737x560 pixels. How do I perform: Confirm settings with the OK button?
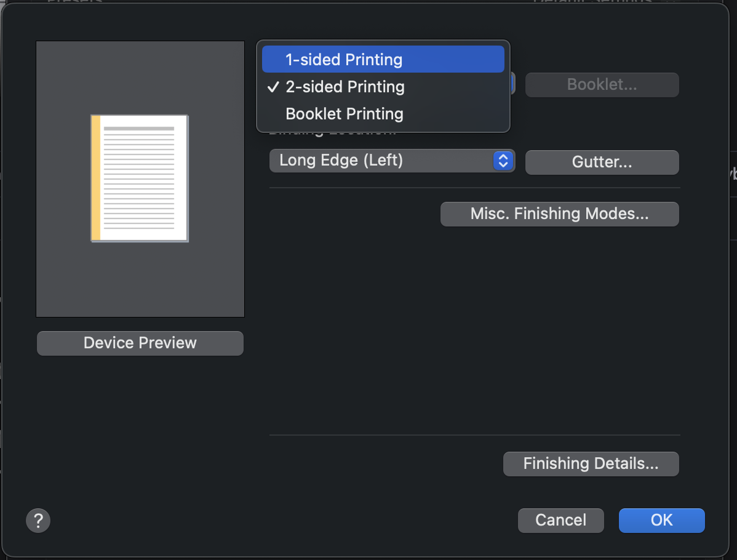pyautogui.click(x=661, y=520)
